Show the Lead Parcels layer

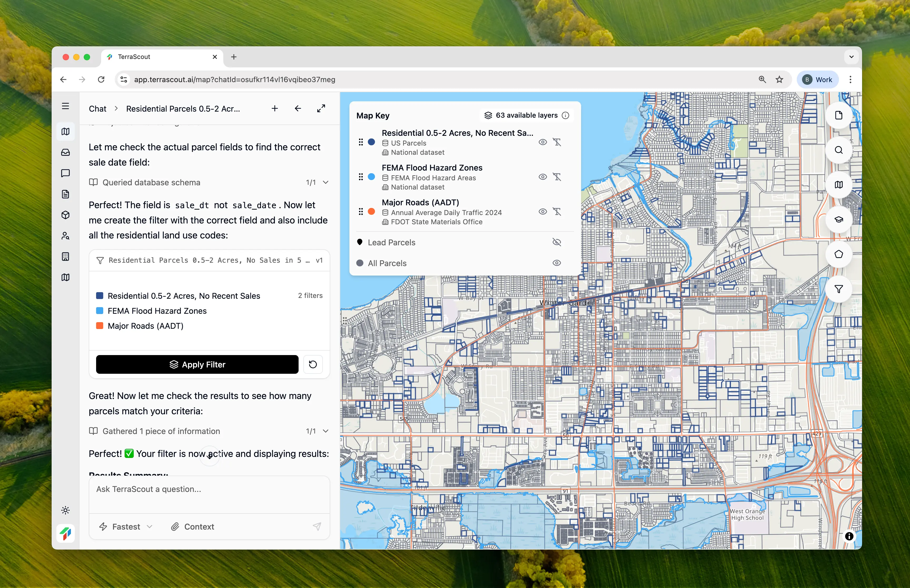[x=556, y=242]
